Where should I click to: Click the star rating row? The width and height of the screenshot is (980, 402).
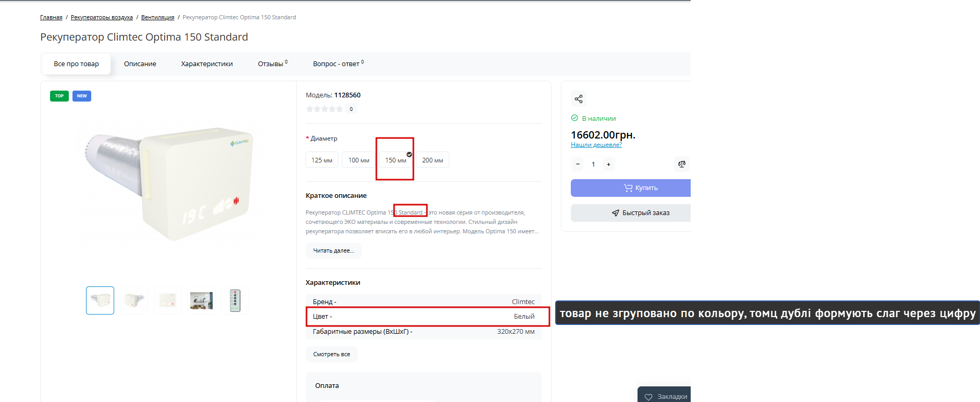[324, 109]
